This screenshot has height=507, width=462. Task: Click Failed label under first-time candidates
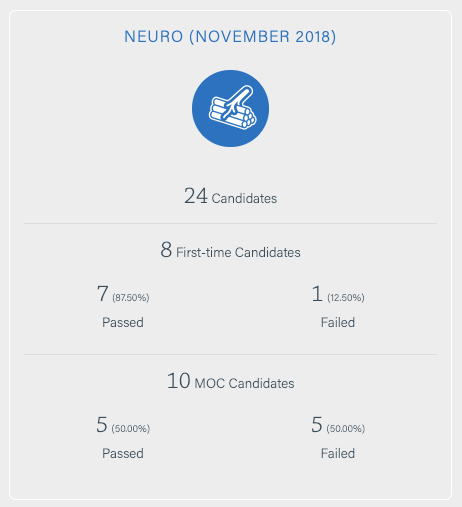(x=338, y=322)
